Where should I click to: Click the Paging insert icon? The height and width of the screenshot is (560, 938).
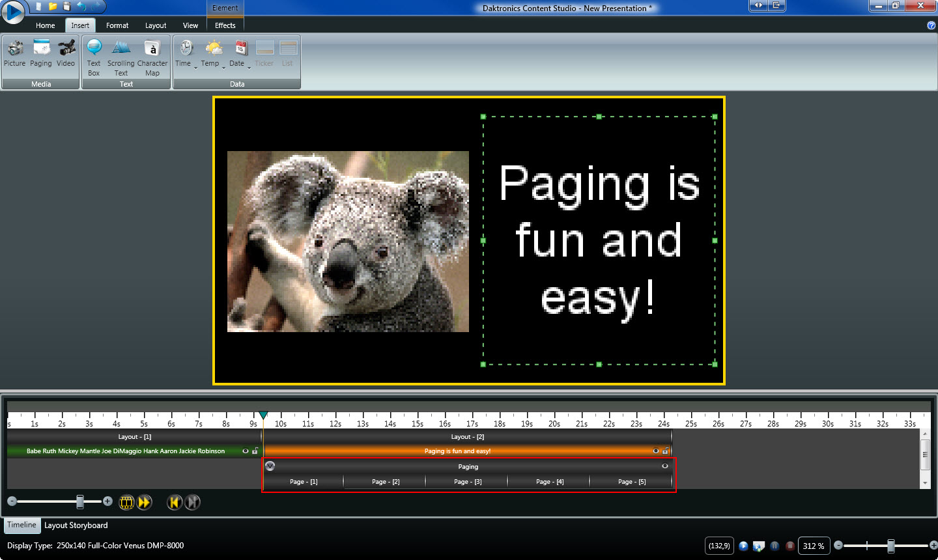[41, 53]
